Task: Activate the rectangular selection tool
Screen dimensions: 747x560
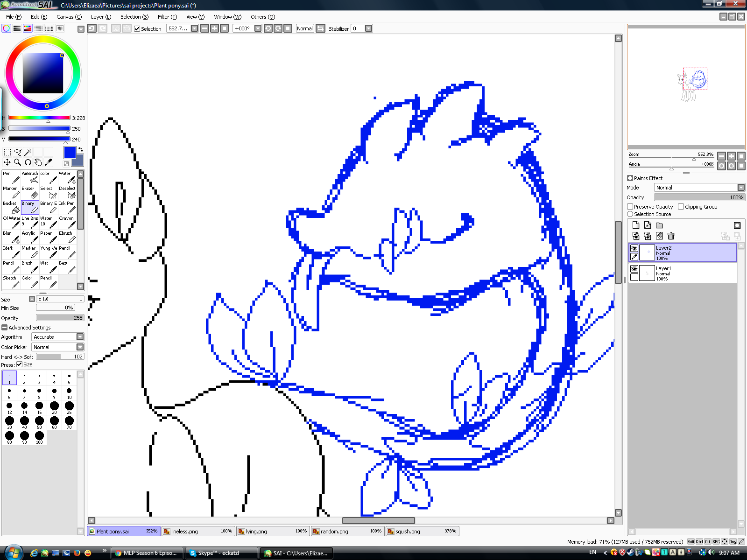Action: [x=7, y=152]
